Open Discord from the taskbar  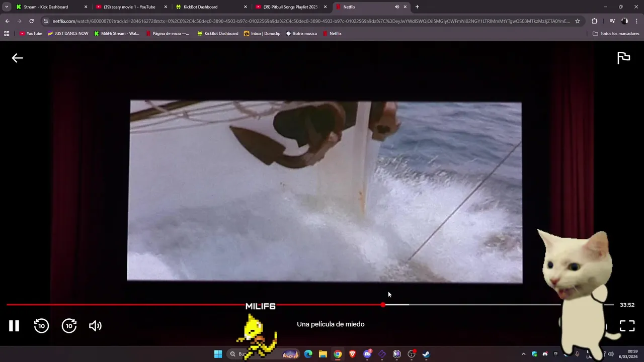[x=367, y=354]
